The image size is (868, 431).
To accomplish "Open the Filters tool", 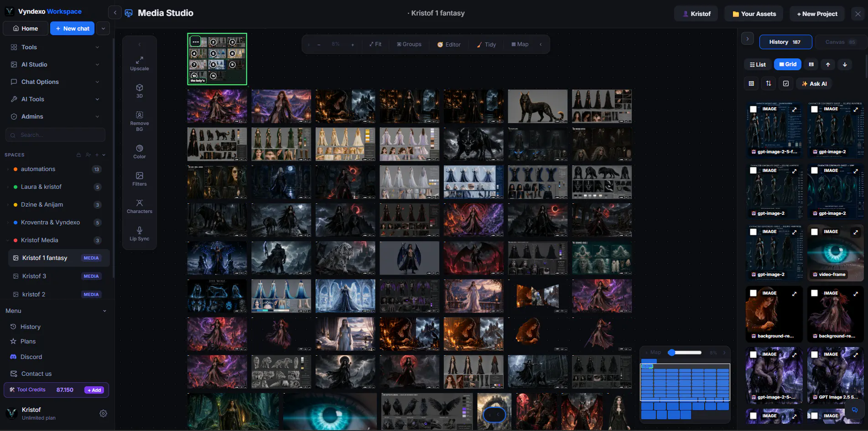I will pos(140,179).
